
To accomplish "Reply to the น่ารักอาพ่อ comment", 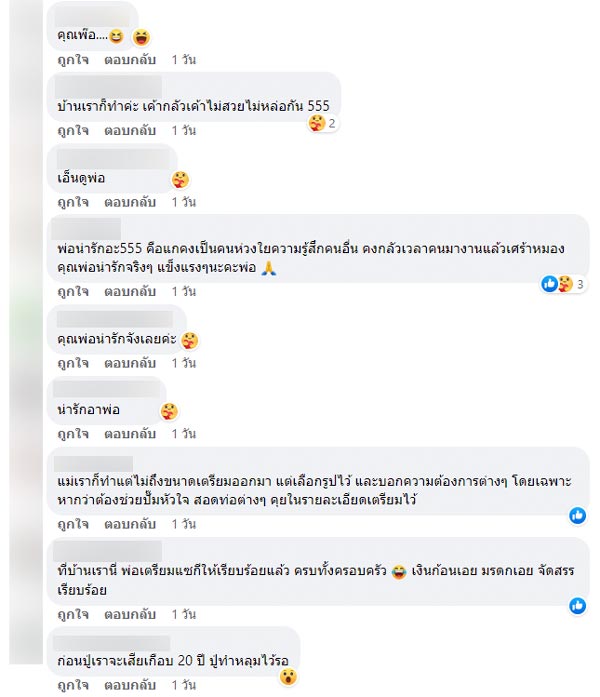I will tap(130, 434).
